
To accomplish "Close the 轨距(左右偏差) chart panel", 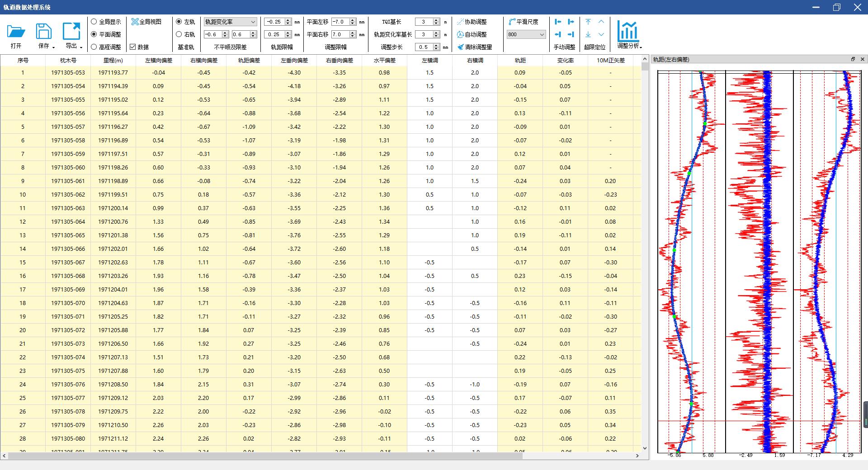I will point(862,59).
